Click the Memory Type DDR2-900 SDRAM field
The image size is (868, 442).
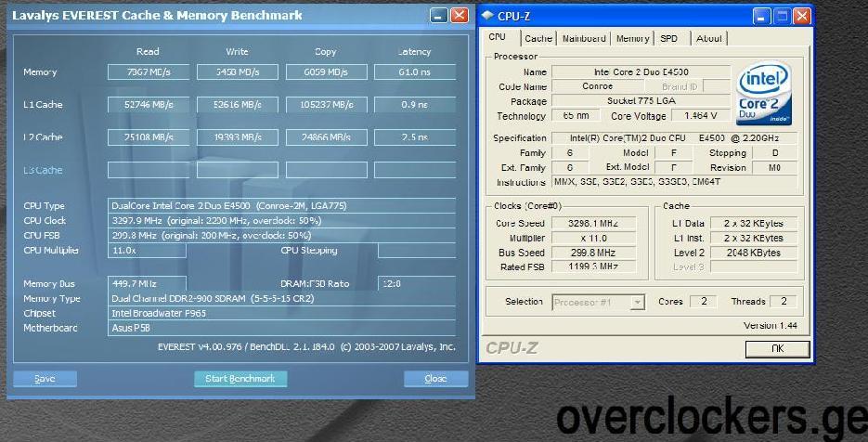click(x=282, y=299)
